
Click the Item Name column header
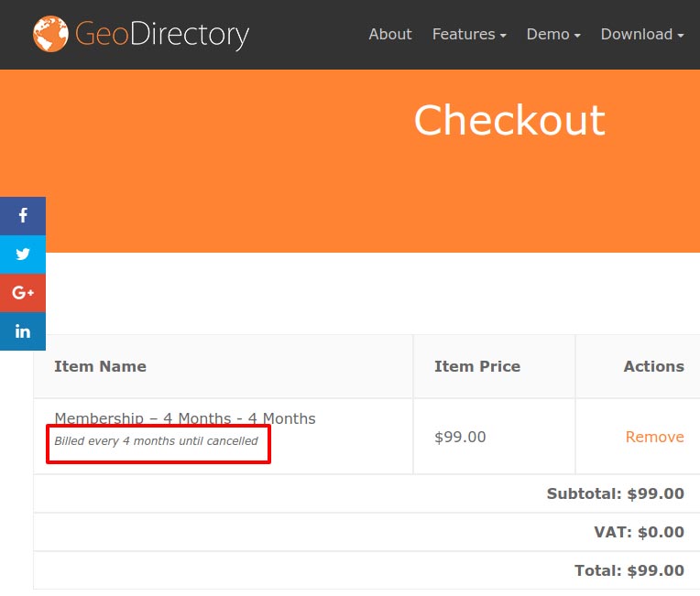point(100,366)
